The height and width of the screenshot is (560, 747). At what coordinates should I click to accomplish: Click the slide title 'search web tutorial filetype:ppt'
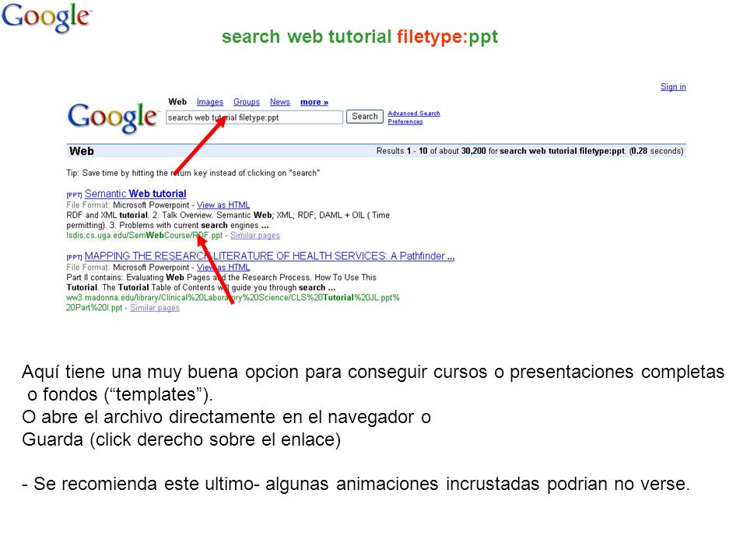[x=359, y=37]
